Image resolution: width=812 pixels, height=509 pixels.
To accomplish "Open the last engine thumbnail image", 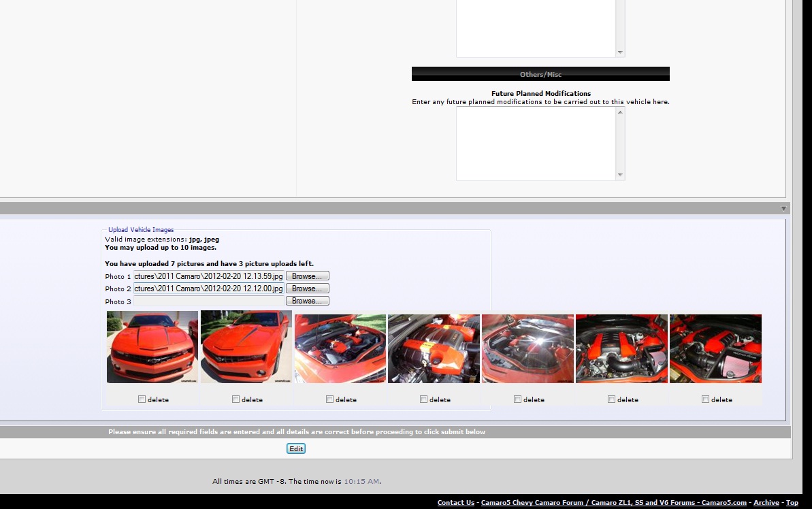I will point(715,348).
